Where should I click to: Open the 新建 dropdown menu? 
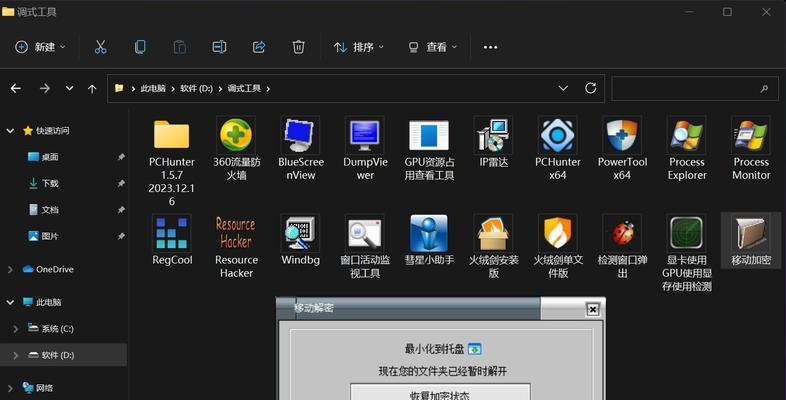[x=40, y=47]
